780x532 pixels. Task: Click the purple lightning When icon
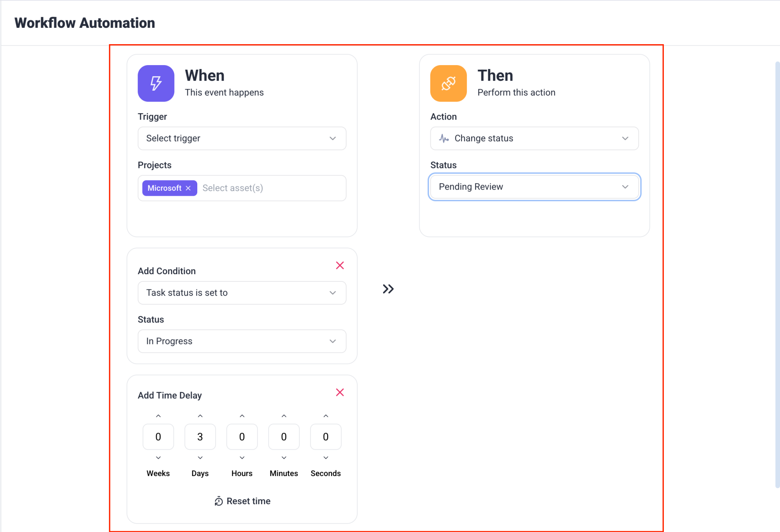(x=156, y=83)
